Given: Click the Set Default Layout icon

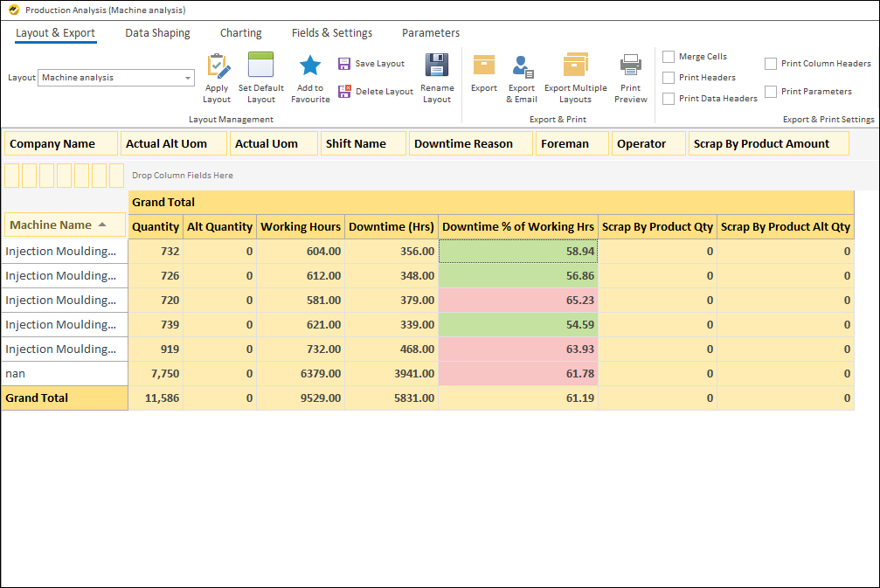Looking at the screenshot, I should click(x=261, y=67).
